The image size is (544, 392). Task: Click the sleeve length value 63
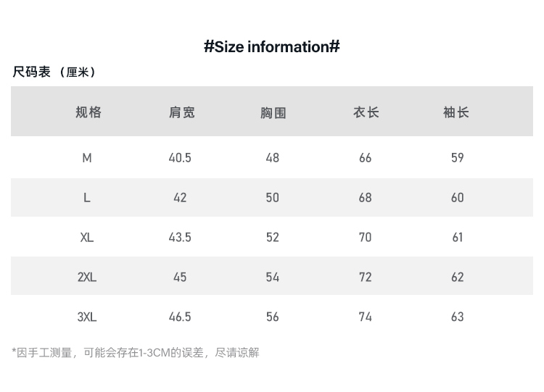pyautogui.click(x=458, y=317)
